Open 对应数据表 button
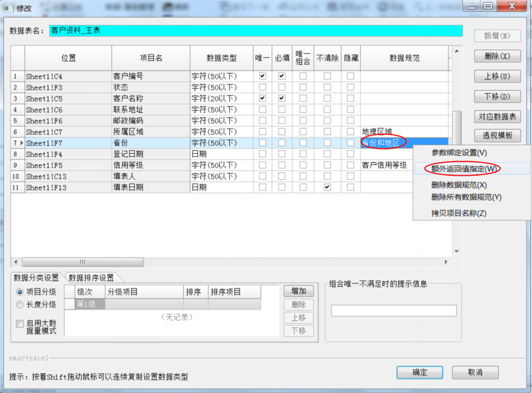532x393 pixels. point(498,117)
